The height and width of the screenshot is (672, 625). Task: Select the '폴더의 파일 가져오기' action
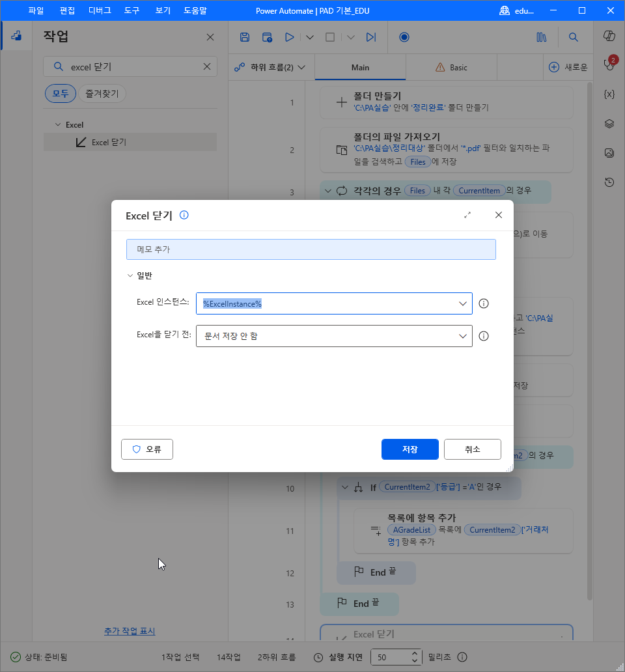point(447,150)
